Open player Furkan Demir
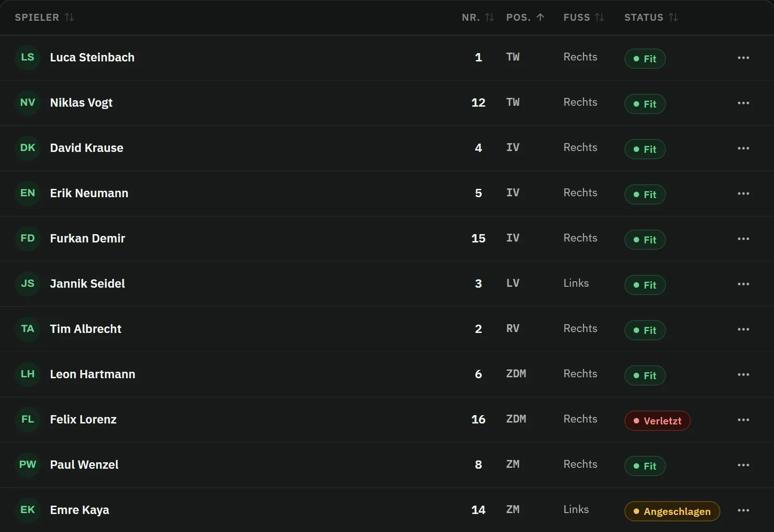Viewport: 774px width, 532px height. [x=88, y=238]
